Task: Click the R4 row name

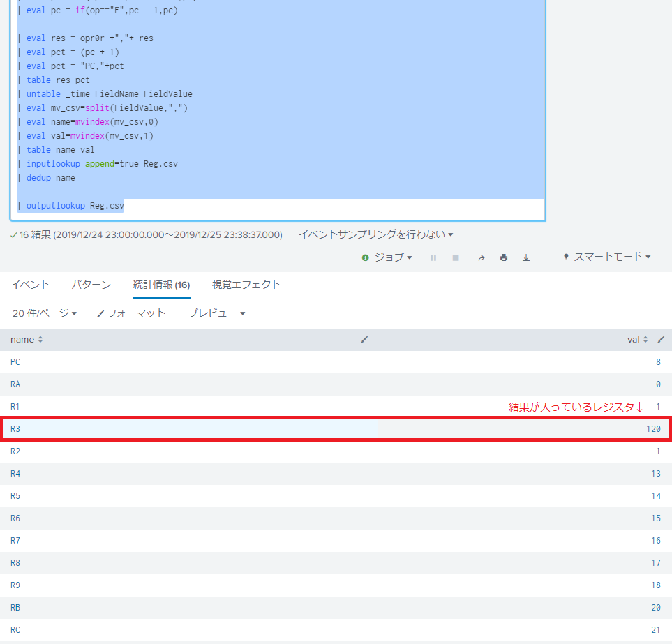Action: tap(15, 474)
